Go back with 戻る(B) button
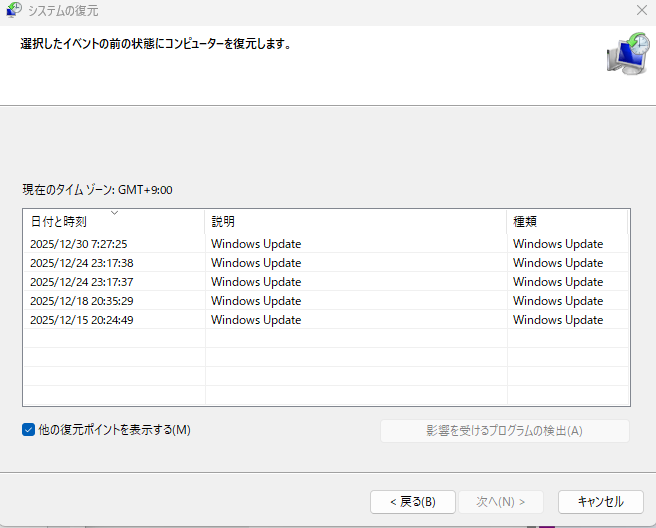The height and width of the screenshot is (528, 656). [413, 502]
